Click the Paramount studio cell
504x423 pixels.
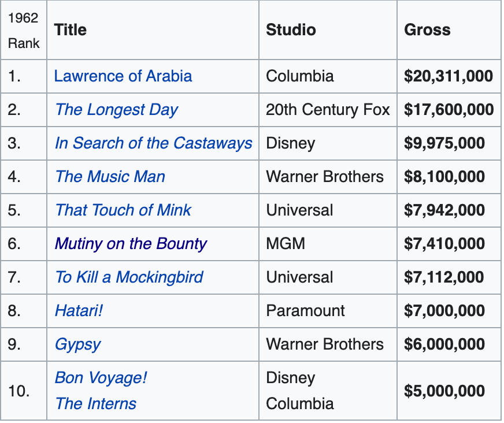[305, 311]
